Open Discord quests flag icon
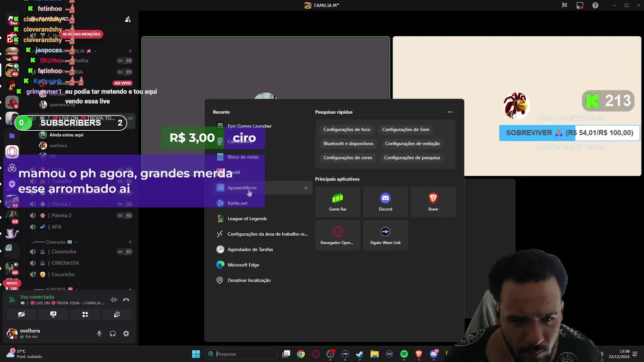 point(565,6)
